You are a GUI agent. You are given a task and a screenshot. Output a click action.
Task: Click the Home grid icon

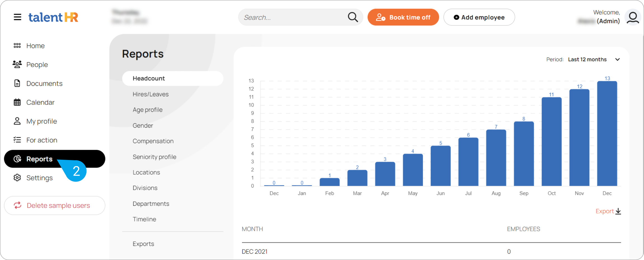tap(17, 46)
